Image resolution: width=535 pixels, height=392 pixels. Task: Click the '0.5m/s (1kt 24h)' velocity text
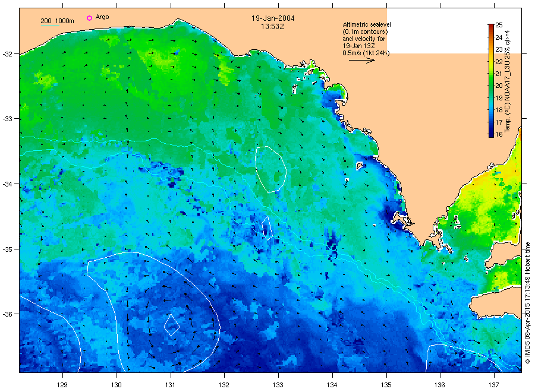click(366, 53)
